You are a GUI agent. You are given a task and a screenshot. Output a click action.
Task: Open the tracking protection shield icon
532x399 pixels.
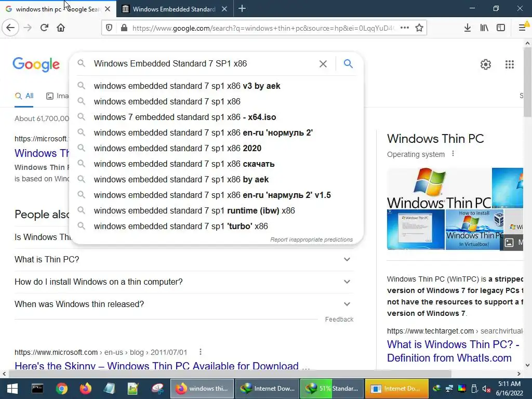pos(109,28)
